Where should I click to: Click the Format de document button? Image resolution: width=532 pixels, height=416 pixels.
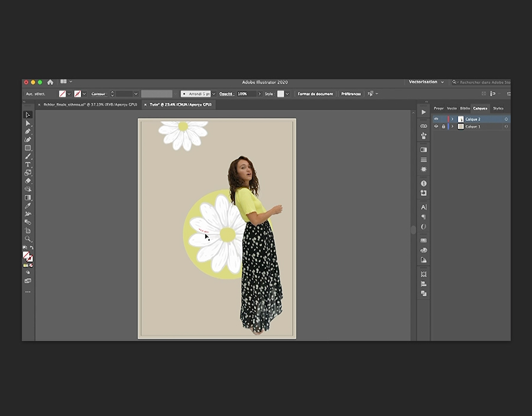point(315,94)
